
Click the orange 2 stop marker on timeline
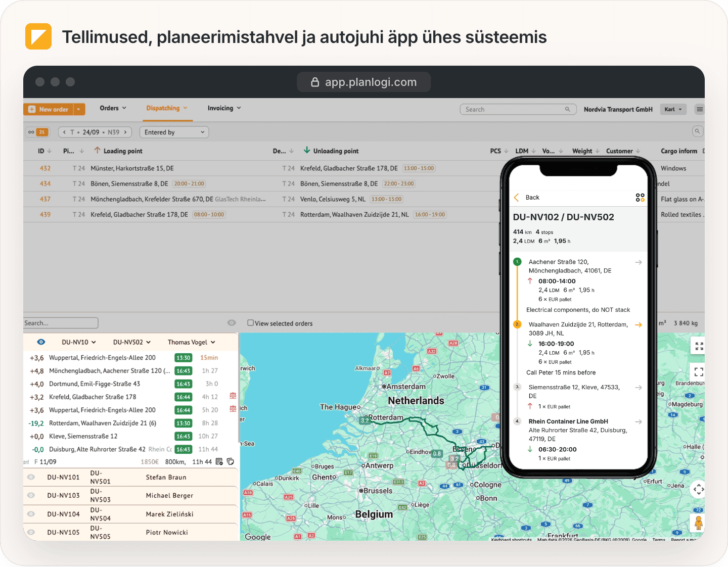(517, 324)
